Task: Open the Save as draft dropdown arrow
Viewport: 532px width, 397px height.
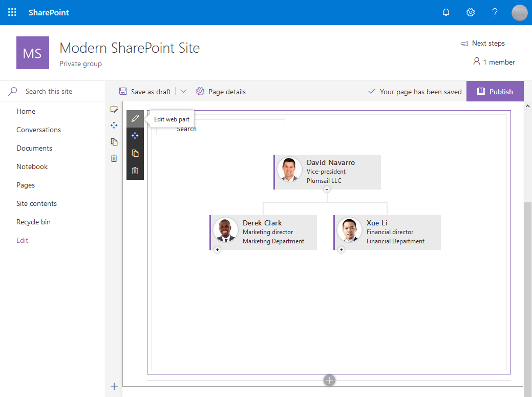Action: click(183, 91)
